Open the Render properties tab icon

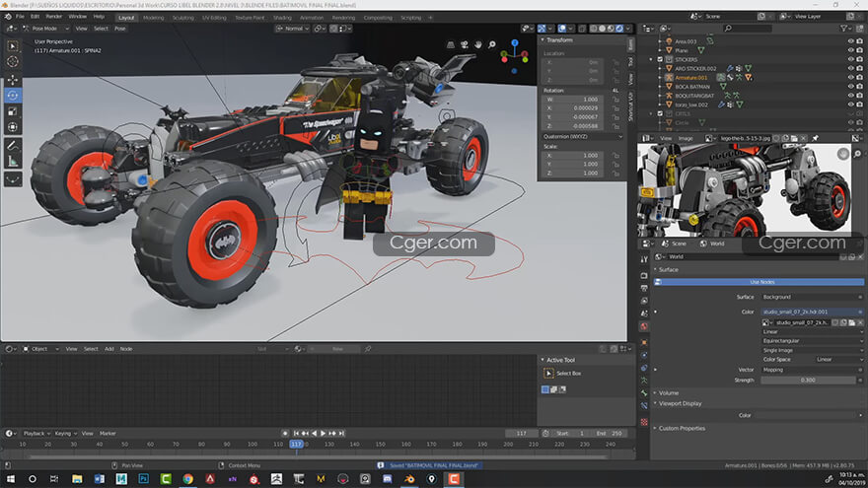(644, 275)
